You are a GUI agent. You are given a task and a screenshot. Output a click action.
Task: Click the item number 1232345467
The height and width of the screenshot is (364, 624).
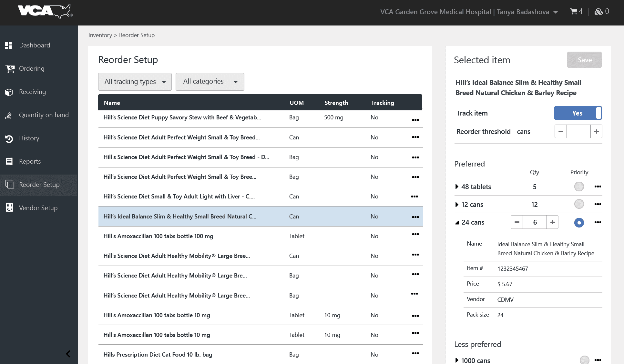513,269
